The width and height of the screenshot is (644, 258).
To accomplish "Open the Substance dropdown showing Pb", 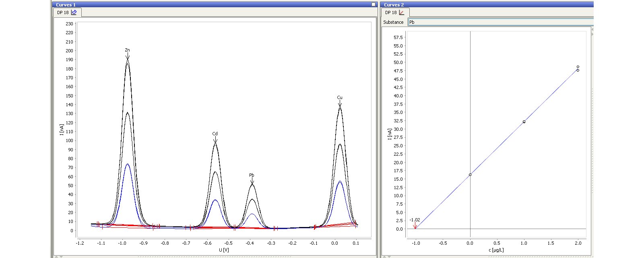I will (500, 22).
